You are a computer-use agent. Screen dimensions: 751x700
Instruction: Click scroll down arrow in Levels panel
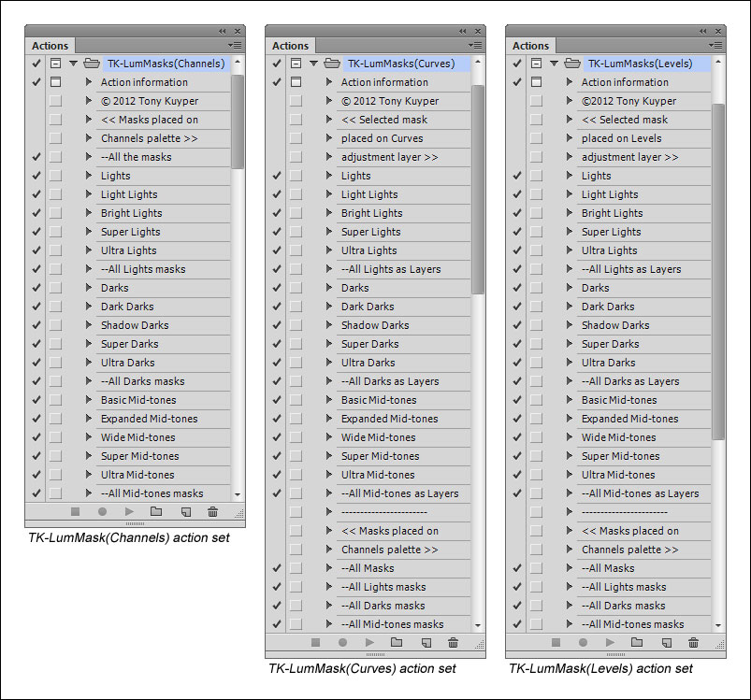click(718, 625)
